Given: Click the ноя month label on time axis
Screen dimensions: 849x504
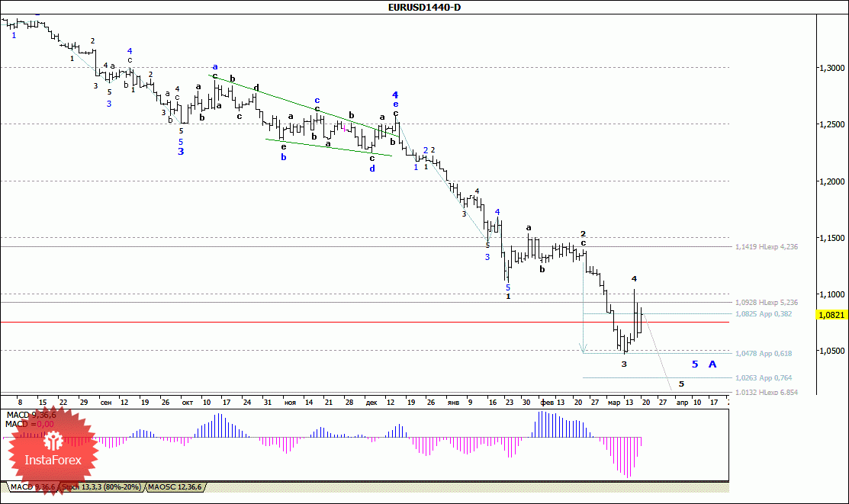Looking at the screenshot, I should (x=290, y=403).
